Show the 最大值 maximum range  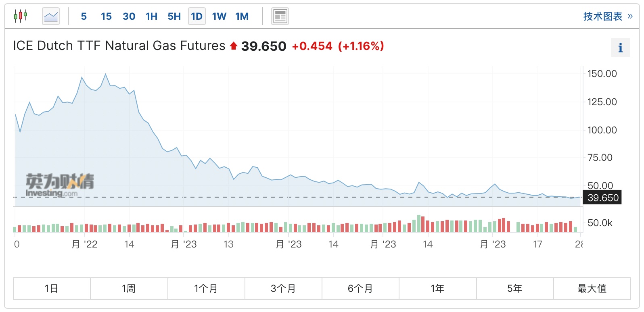(592, 289)
